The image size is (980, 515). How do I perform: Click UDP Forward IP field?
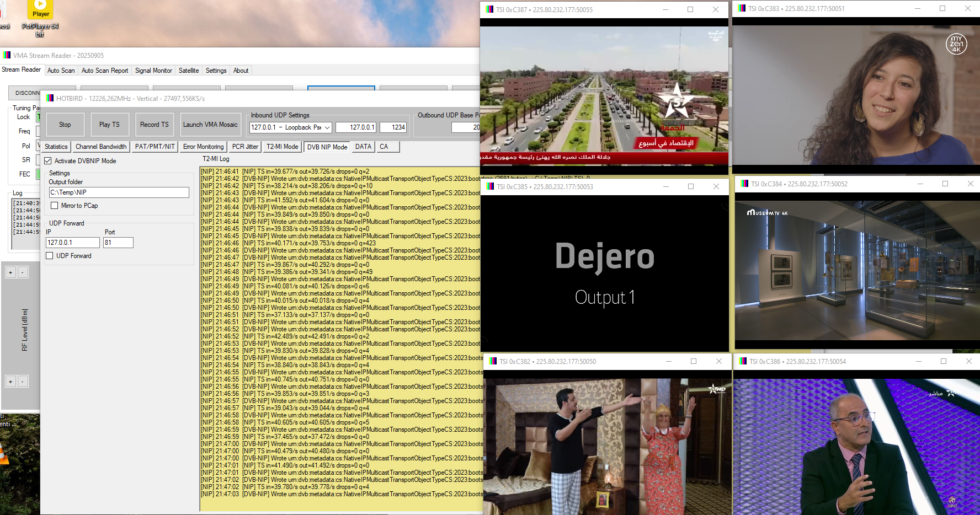[73, 243]
